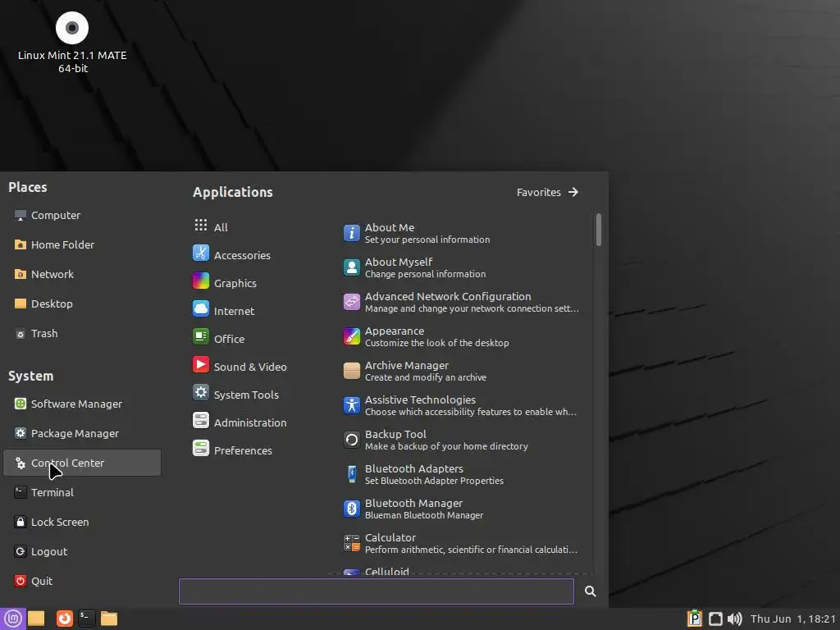This screenshot has width=840, height=630.
Task: Open the Calculator app
Action: pos(461,543)
